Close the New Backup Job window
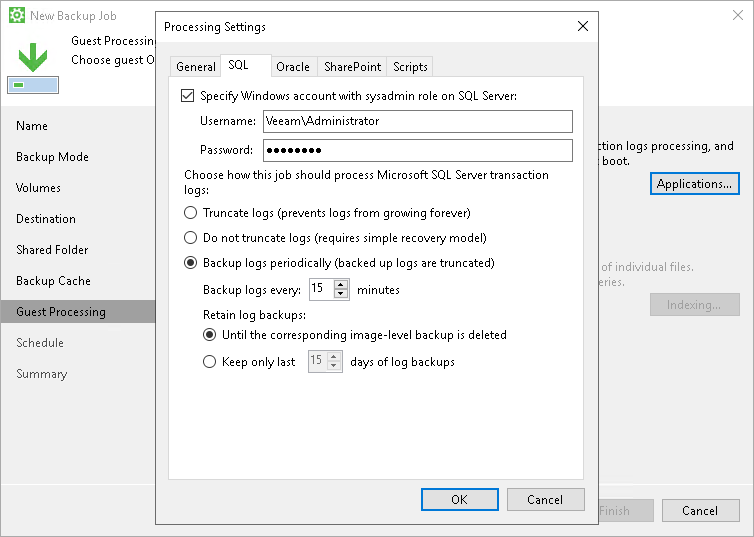This screenshot has height=537, width=754. coord(738,15)
